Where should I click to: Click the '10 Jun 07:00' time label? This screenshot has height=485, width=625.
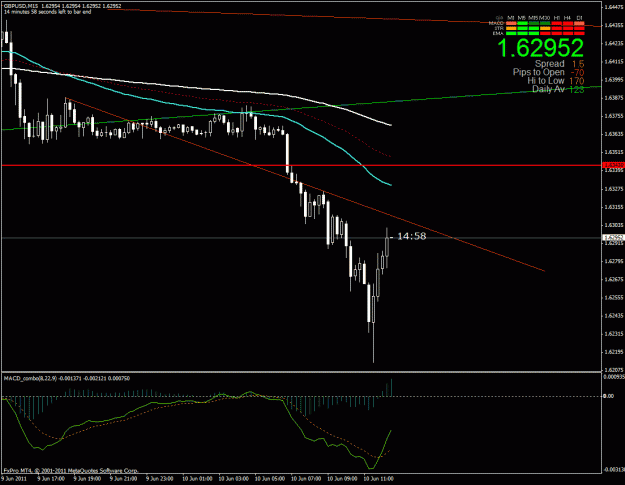pos(306,479)
